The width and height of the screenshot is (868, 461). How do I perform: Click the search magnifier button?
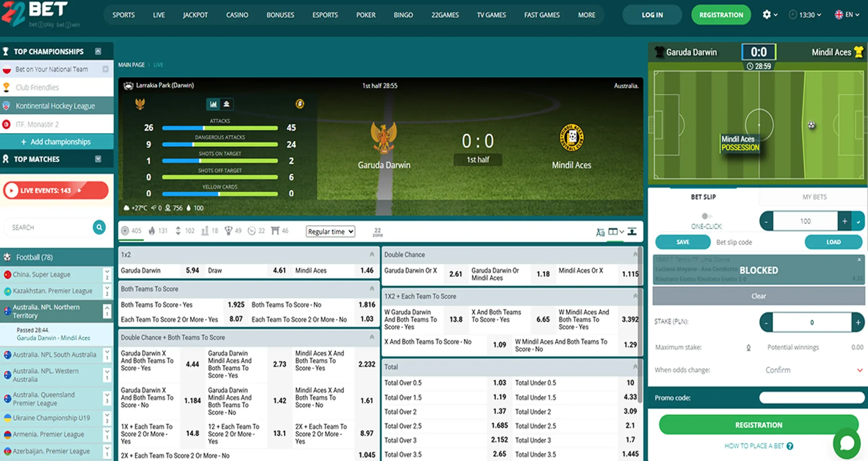[99, 227]
